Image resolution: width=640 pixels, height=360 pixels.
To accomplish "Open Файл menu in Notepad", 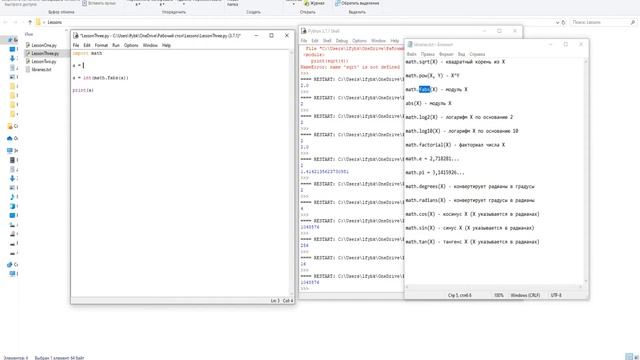I will pos(411,54).
